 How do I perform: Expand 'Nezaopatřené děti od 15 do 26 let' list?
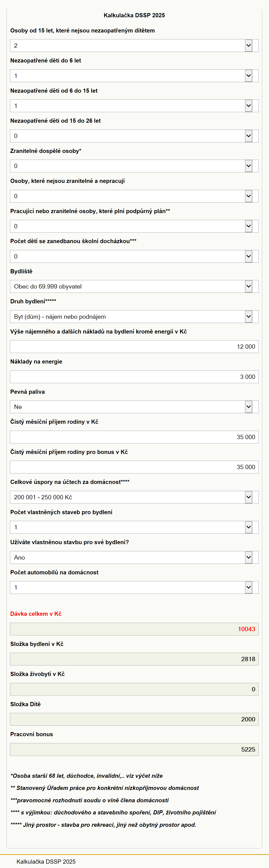click(x=134, y=136)
